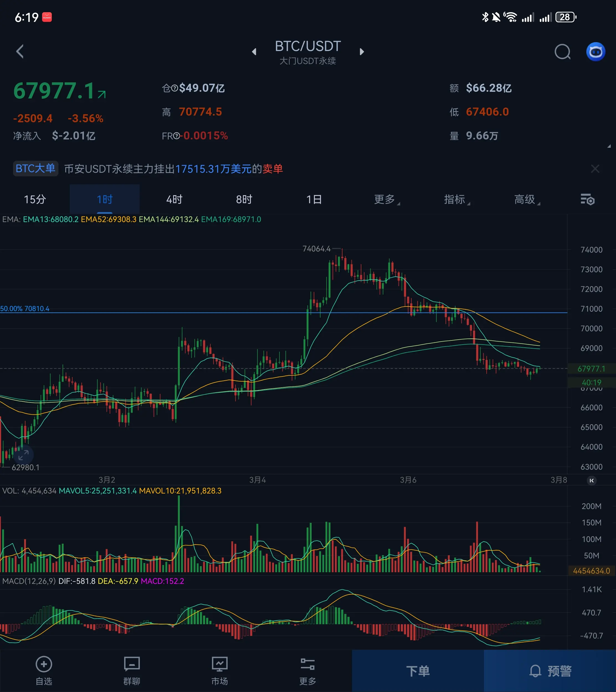Expand the 高级 advanced dropdown
Screen dimensions: 616x692
click(x=526, y=200)
